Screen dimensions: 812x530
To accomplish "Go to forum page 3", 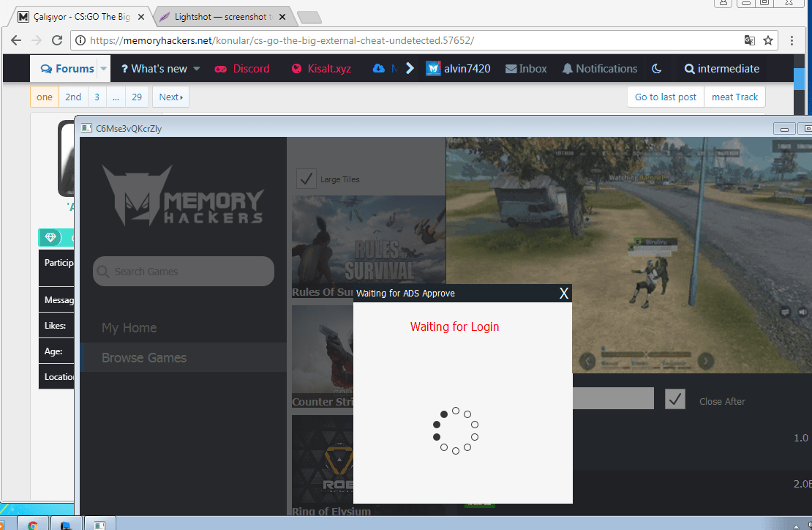I will pos(97,97).
